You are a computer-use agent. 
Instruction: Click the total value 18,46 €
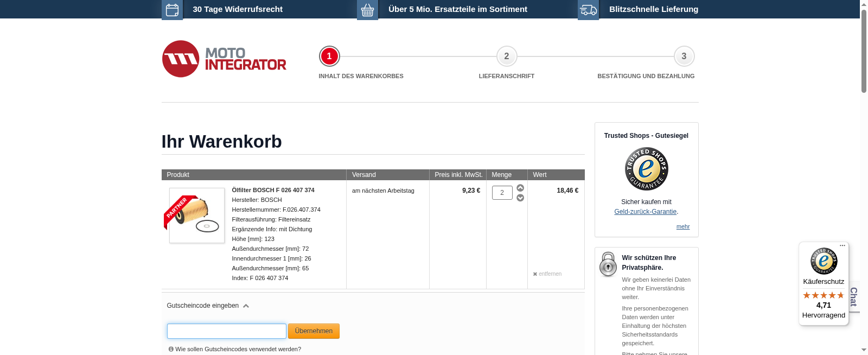(567, 191)
